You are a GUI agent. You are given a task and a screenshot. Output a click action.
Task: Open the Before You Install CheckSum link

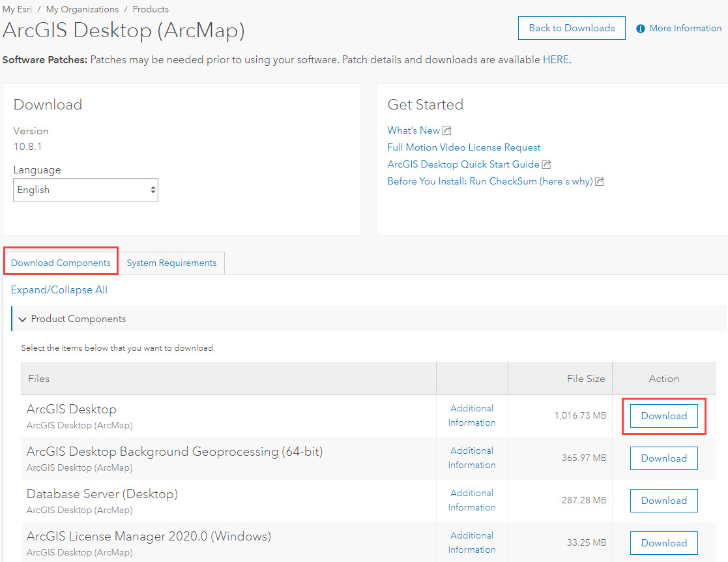pyautogui.click(x=490, y=181)
